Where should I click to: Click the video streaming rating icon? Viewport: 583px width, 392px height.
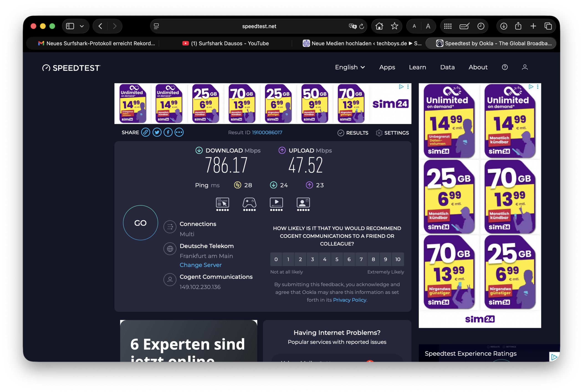click(x=276, y=204)
